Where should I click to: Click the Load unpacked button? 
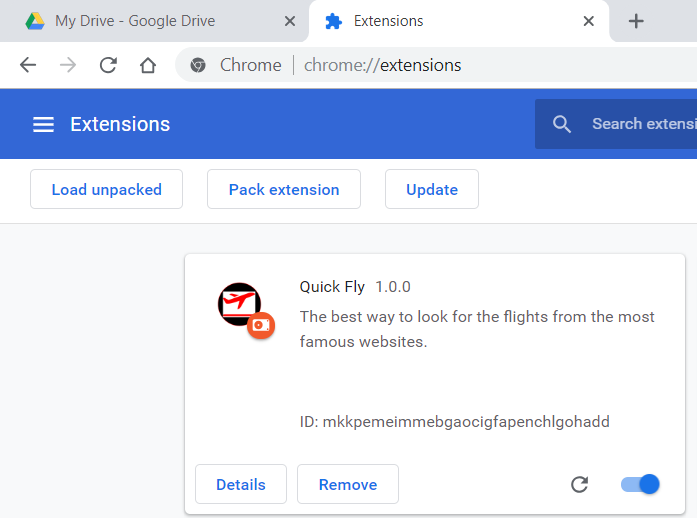(106, 189)
